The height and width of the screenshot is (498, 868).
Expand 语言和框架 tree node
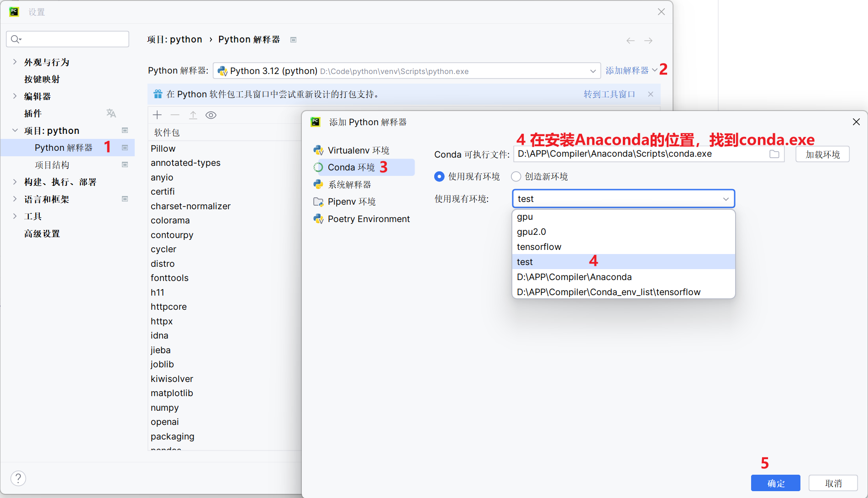(15, 199)
